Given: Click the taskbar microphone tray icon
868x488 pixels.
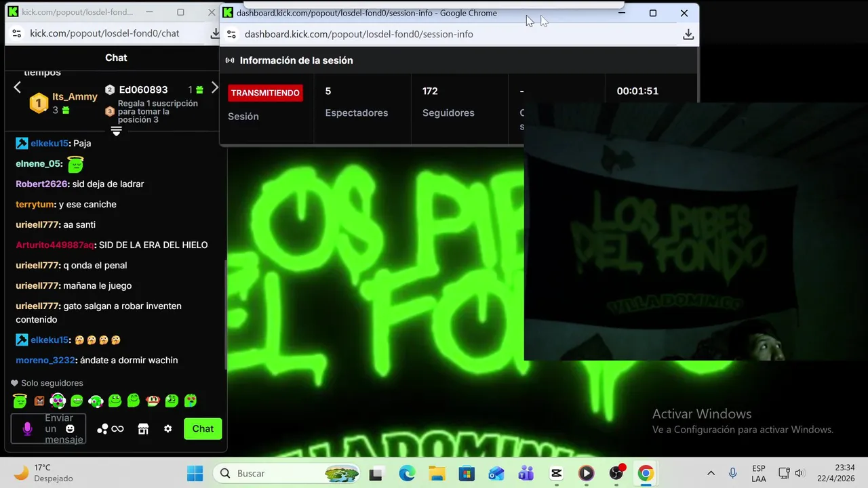Looking at the screenshot, I should pos(732,473).
